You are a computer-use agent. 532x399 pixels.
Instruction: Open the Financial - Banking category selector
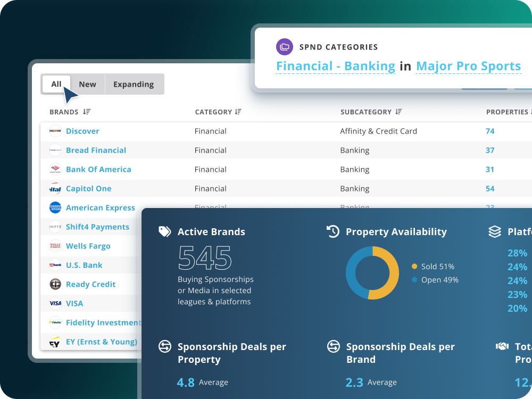pos(336,66)
